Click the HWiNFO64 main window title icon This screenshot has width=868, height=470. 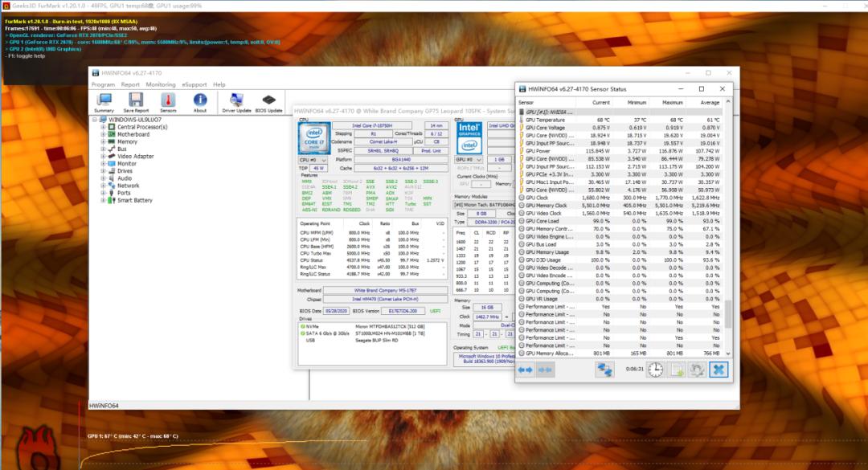(95, 73)
